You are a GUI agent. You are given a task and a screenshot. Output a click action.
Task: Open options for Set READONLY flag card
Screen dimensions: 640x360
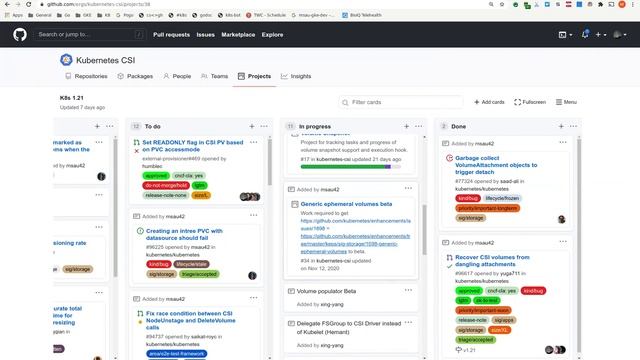point(253,142)
